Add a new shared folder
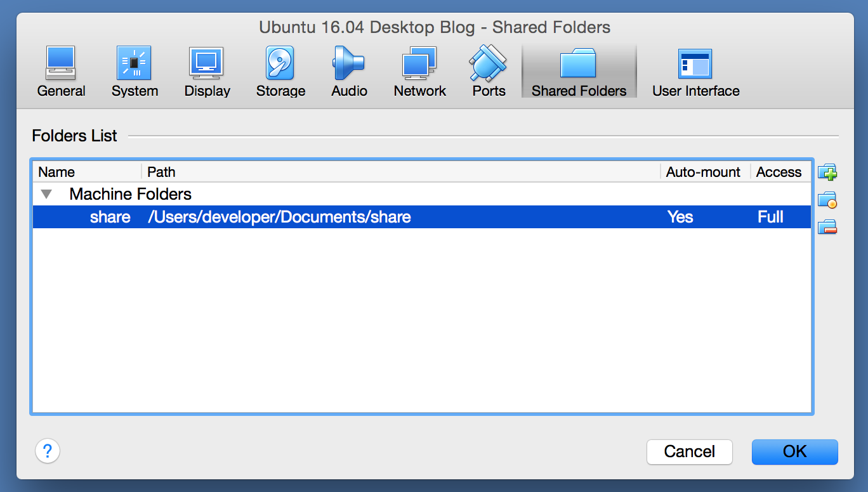This screenshot has width=868, height=492. coord(827,172)
